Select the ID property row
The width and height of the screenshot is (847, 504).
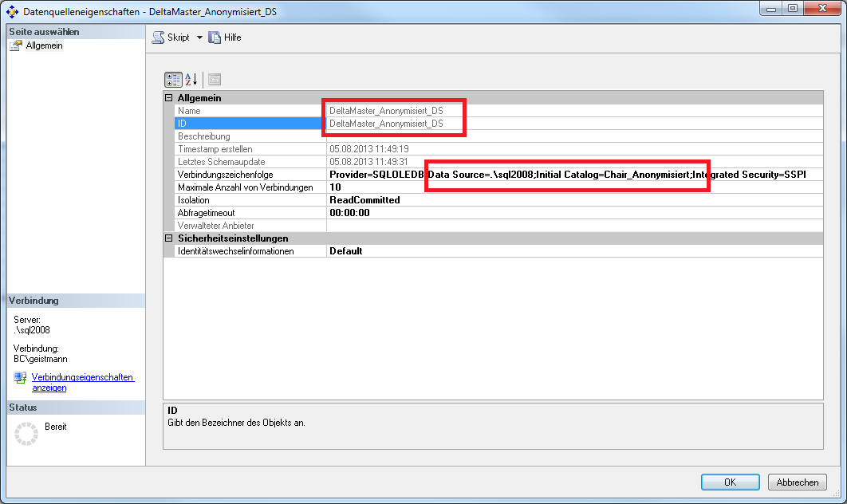[x=239, y=124]
